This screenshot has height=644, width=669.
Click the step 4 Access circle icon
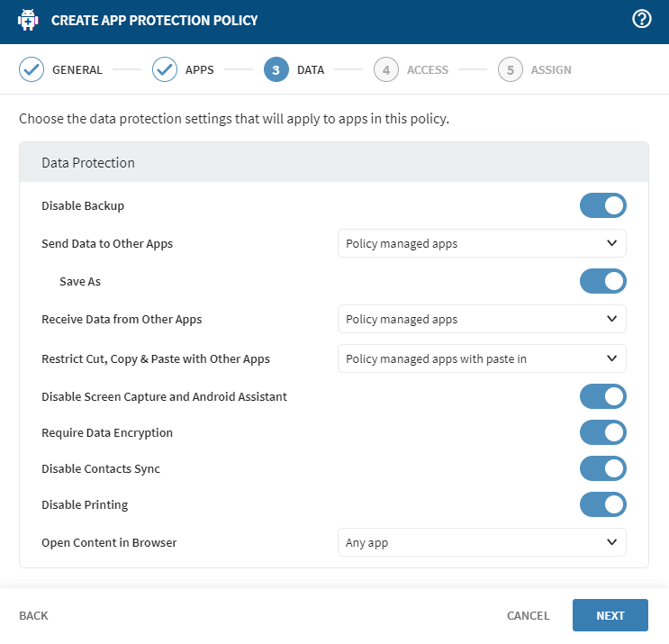tap(386, 69)
